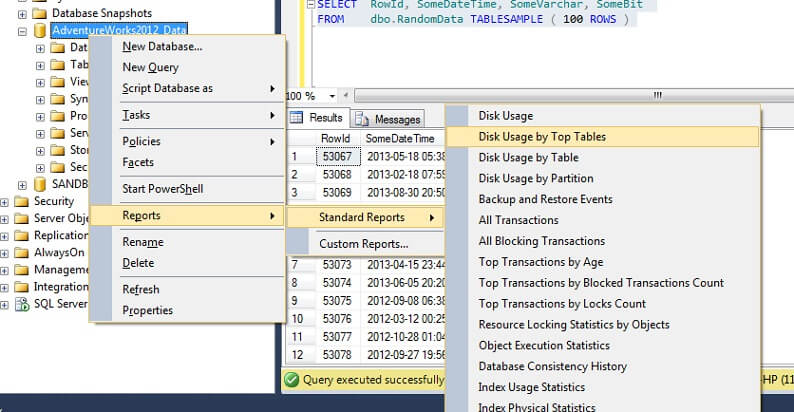Click the SQL Server Agent icon
Screen dimensions: 794x412
coord(22,304)
